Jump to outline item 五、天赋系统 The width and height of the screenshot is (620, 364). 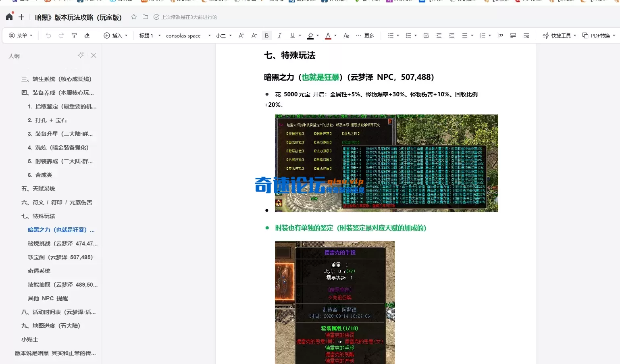click(38, 189)
